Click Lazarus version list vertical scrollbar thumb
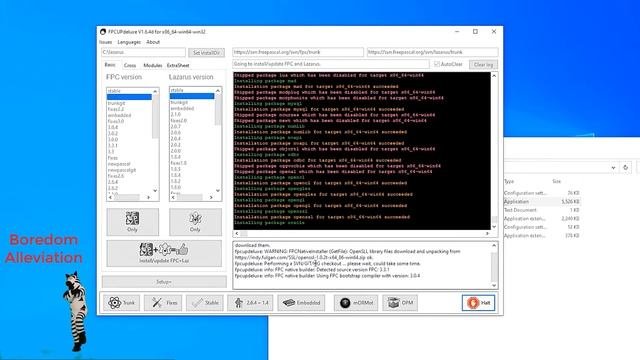Screen dimensions: 640x360 (218, 109)
